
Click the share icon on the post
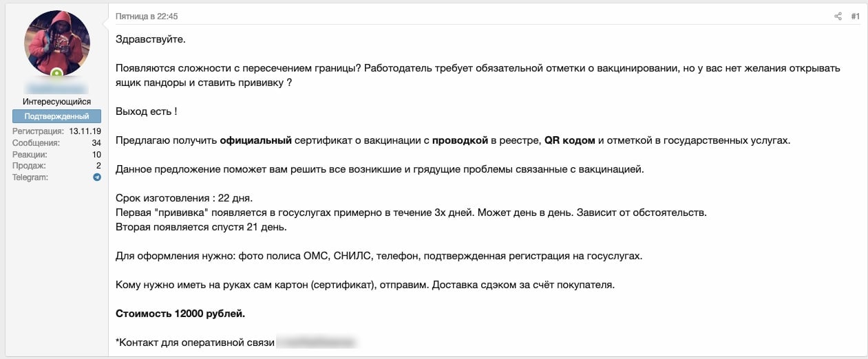(838, 17)
